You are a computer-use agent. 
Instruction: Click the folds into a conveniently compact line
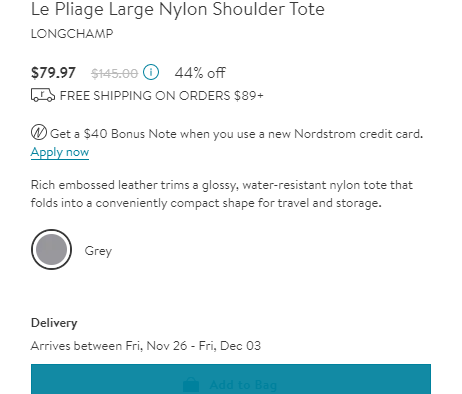click(x=206, y=203)
